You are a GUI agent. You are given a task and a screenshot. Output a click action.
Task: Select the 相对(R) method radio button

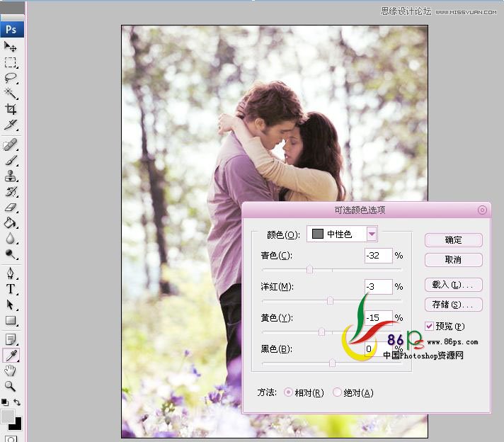coord(288,392)
